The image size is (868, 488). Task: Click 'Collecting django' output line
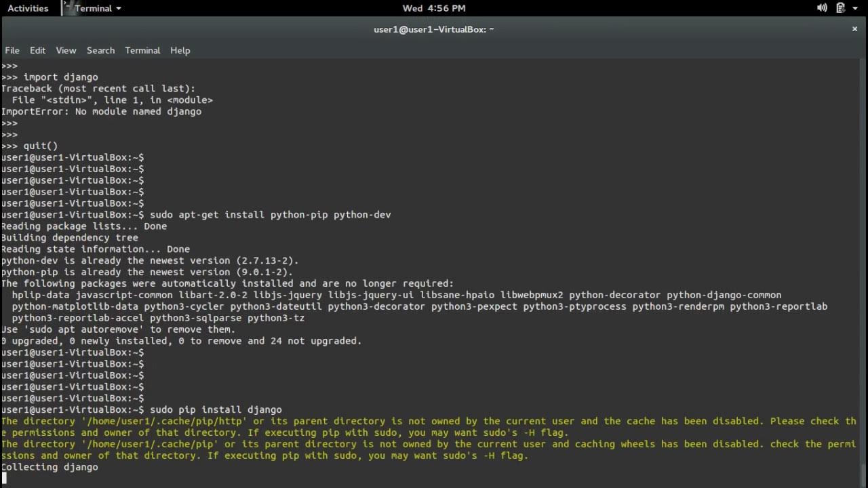tap(50, 467)
